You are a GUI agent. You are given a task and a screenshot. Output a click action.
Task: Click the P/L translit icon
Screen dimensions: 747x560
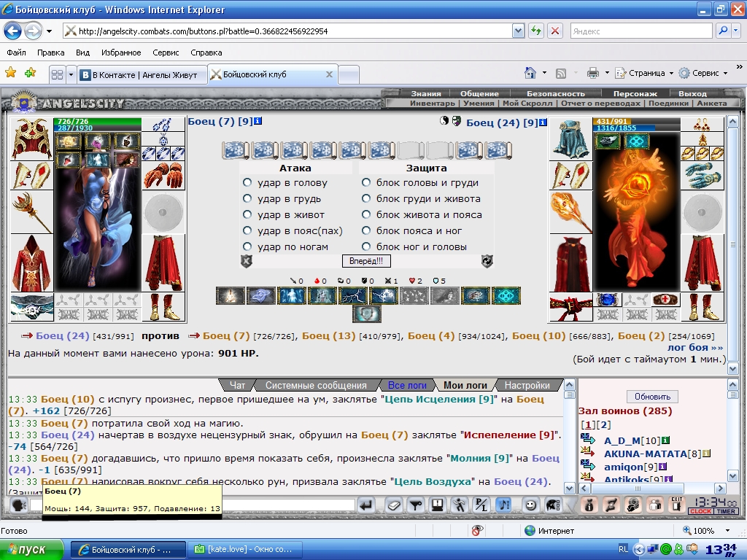click(481, 505)
